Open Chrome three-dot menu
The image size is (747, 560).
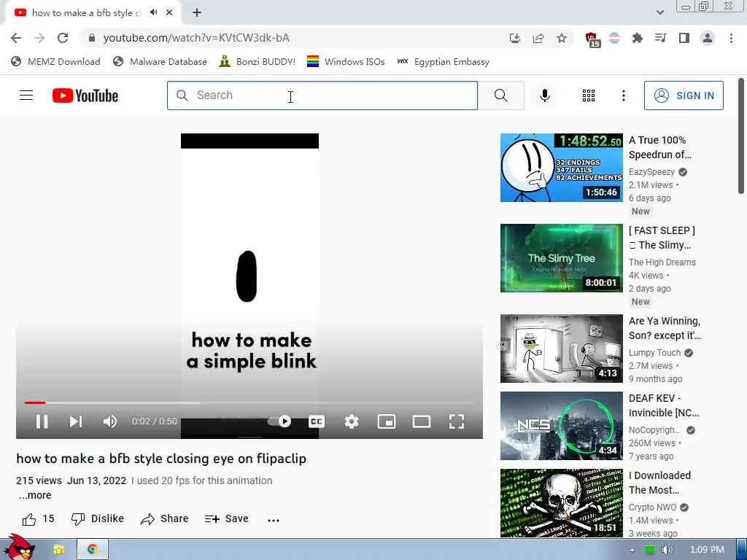pos(731,38)
